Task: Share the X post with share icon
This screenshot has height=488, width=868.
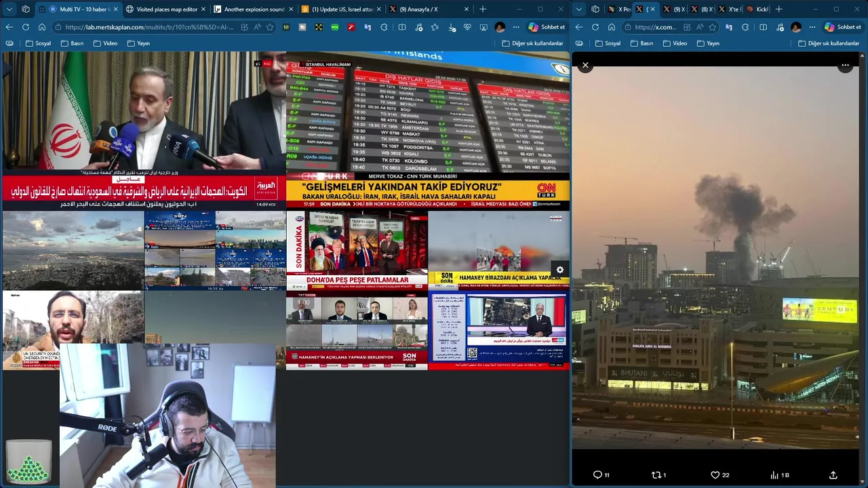Action: [x=833, y=475]
